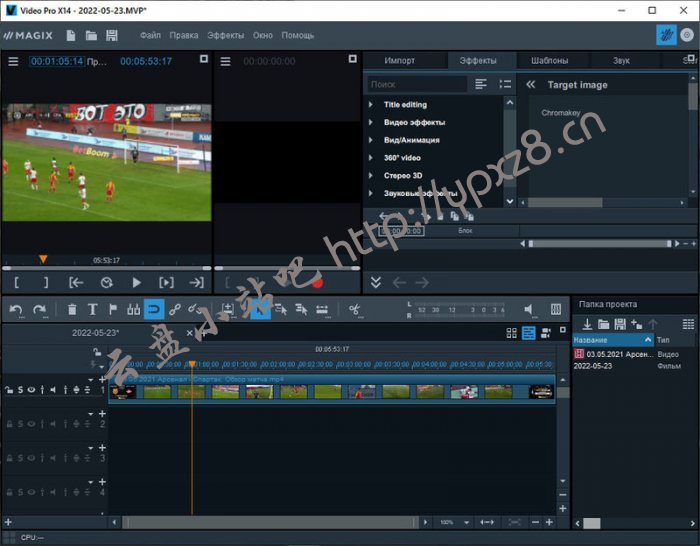Expand the Видео эффекты category
Viewport: 700px width, 546px height.
tap(370, 122)
